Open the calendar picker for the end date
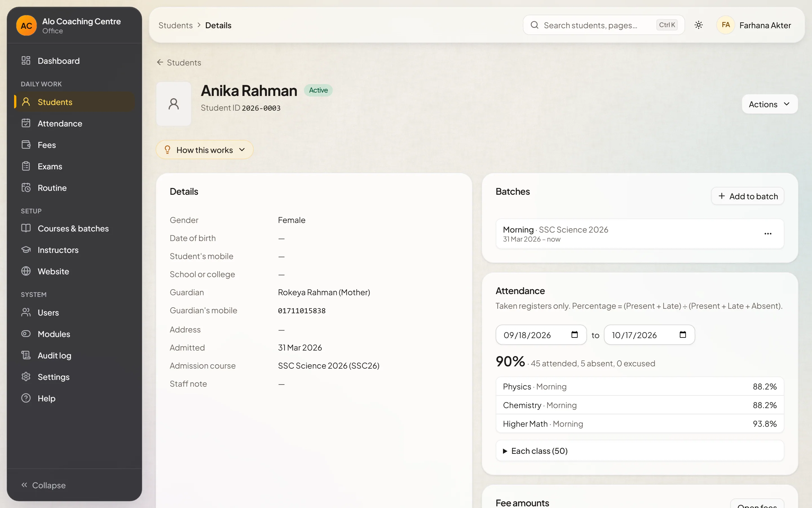This screenshot has height=508, width=812. [x=683, y=335]
